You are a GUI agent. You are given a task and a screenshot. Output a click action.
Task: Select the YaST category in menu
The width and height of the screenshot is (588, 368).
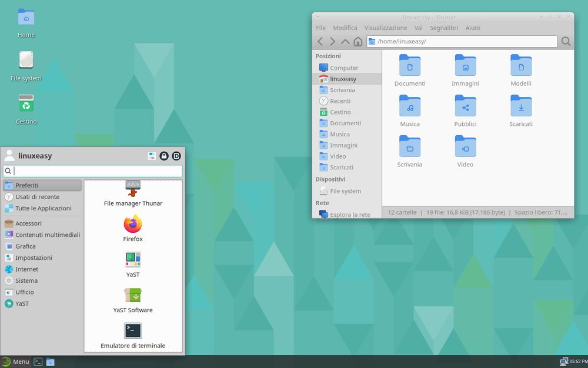[42, 303]
